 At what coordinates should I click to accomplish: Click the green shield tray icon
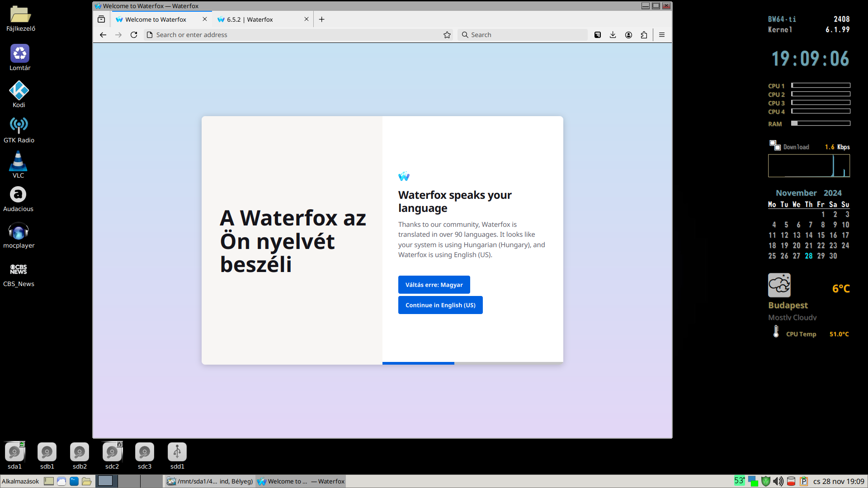766,481
